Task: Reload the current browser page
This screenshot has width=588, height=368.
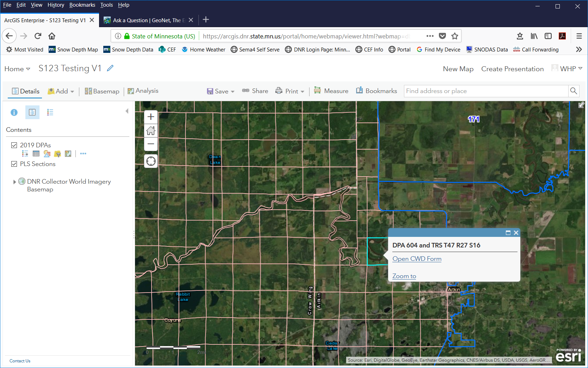Action: pyautogui.click(x=38, y=36)
